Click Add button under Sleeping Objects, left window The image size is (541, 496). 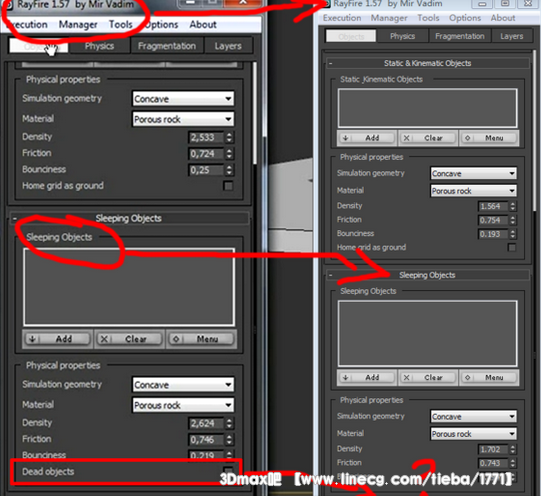58,339
